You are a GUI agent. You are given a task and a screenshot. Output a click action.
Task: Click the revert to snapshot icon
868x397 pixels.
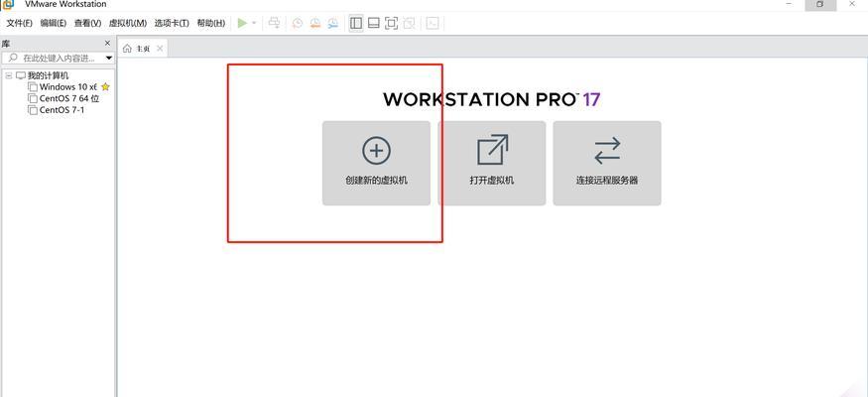click(x=315, y=23)
